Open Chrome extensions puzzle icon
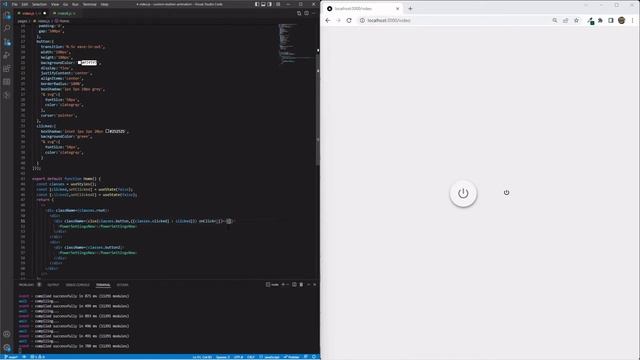The height and width of the screenshot is (360, 640). 600,20
